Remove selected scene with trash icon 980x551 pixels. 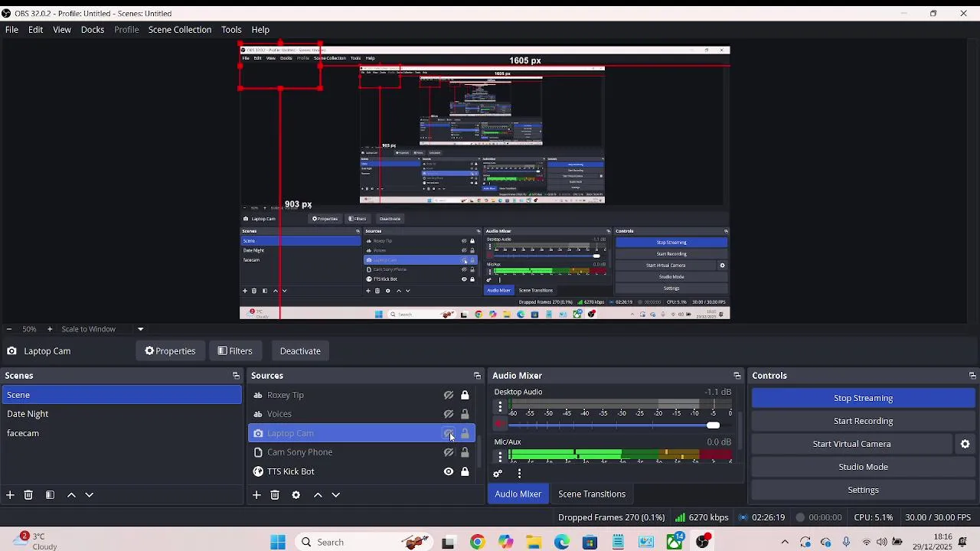pyautogui.click(x=28, y=495)
